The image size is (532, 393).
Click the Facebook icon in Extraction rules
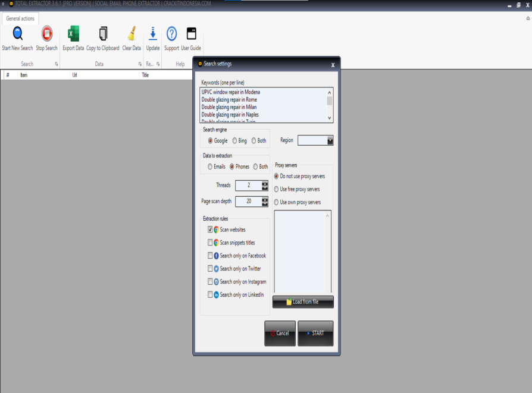click(216, 256)
